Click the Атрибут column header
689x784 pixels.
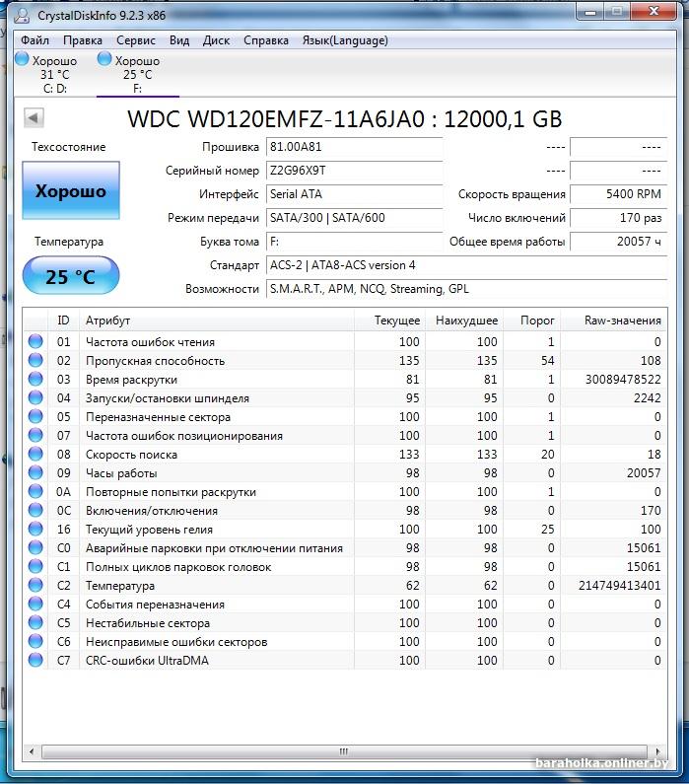point(216,320)
